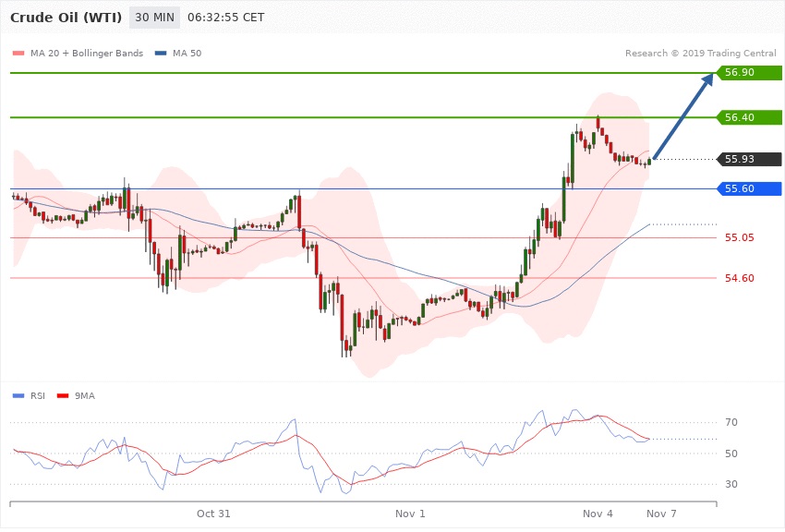The width and height of the screenshot is (785, 532).
Task: Click the Oct 31 date label
Action: tap(213, 514)
